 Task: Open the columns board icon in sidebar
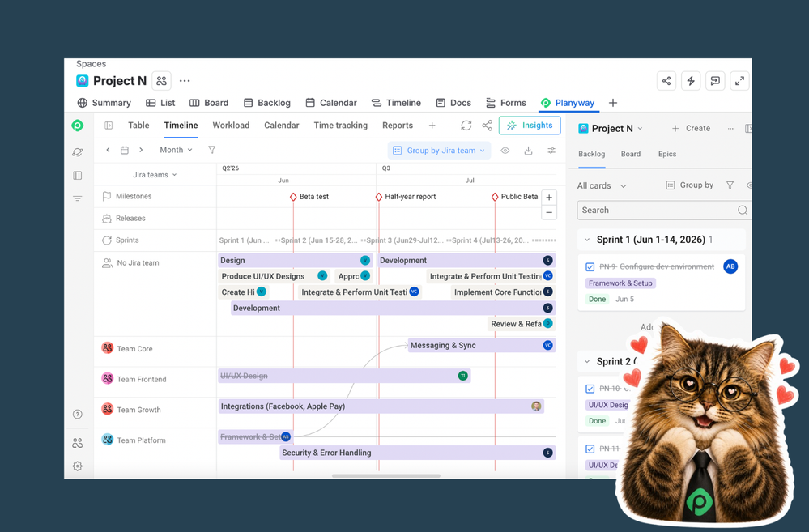78,176
